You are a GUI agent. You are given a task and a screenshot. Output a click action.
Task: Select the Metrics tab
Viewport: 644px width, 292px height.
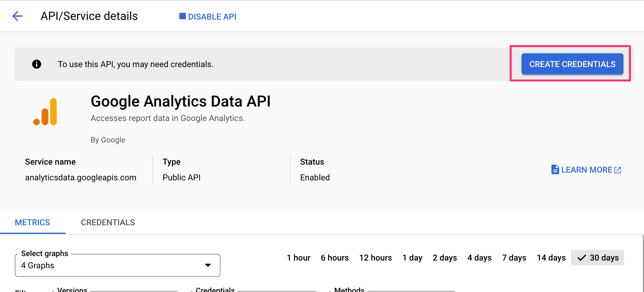(x=32, y=222)
